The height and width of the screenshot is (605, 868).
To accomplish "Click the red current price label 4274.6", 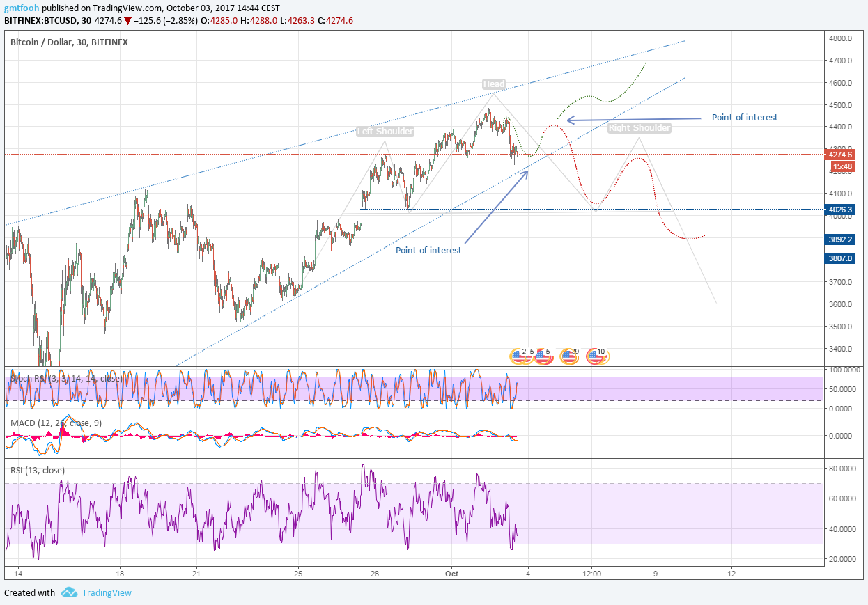I will coord(839,155).
